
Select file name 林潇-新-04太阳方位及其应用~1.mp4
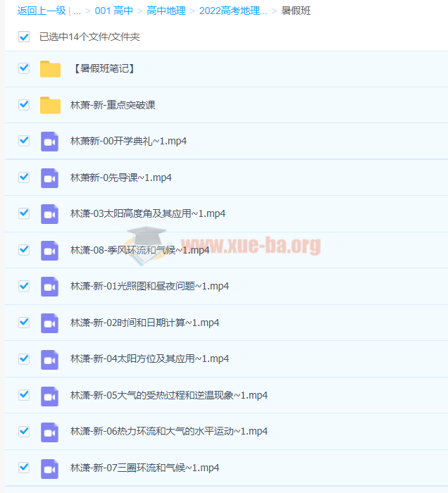pos(149,358)
